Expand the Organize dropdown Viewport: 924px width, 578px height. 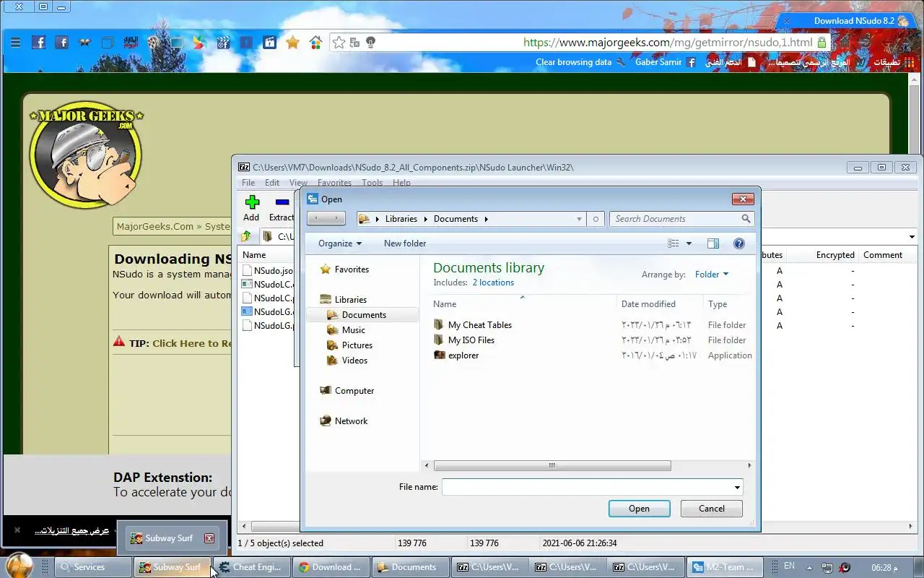pyautogui.click(x=340, y=243)
